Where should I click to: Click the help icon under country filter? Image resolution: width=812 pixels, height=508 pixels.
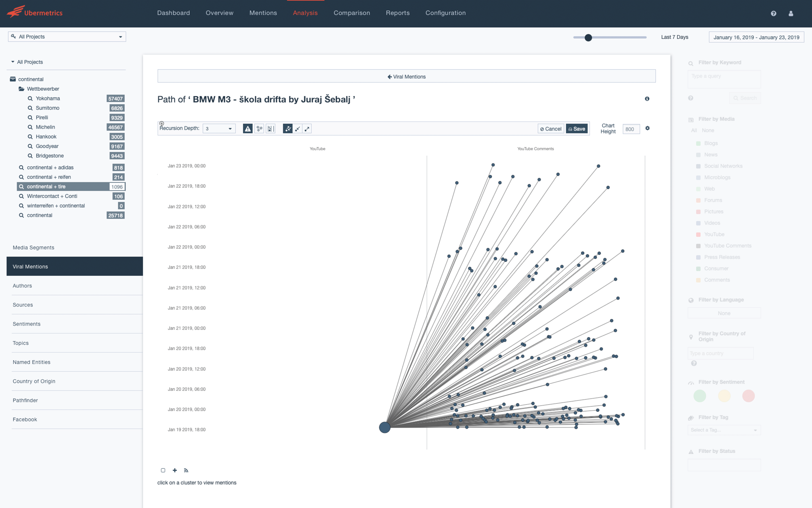tap(694, 363)
